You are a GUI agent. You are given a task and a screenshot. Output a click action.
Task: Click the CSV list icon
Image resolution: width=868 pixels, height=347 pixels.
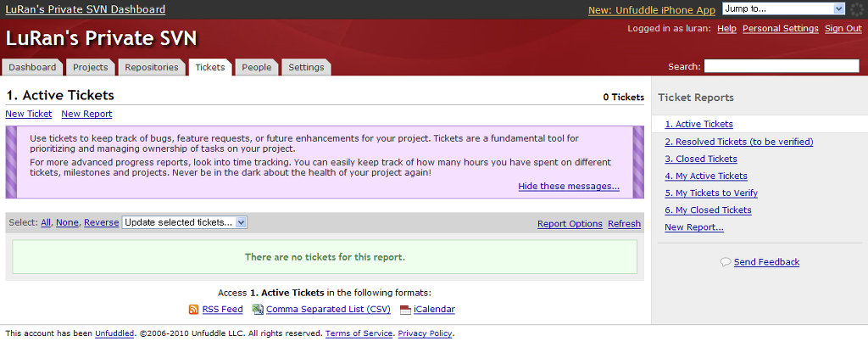pos(259,310)
